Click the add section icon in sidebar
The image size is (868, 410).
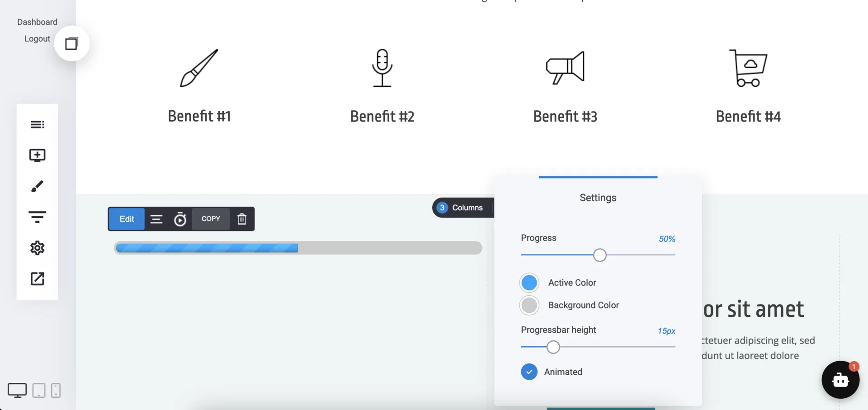coord(38,156)
